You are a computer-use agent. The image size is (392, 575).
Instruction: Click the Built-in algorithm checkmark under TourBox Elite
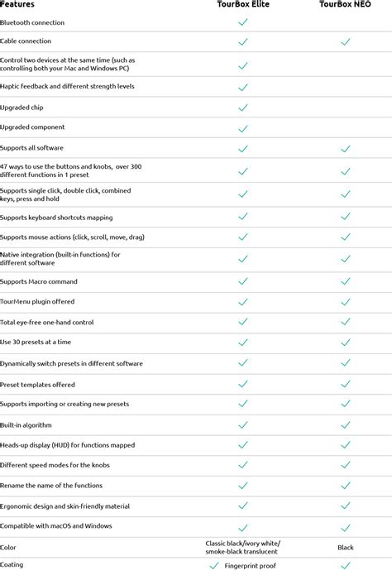point(243,425)
